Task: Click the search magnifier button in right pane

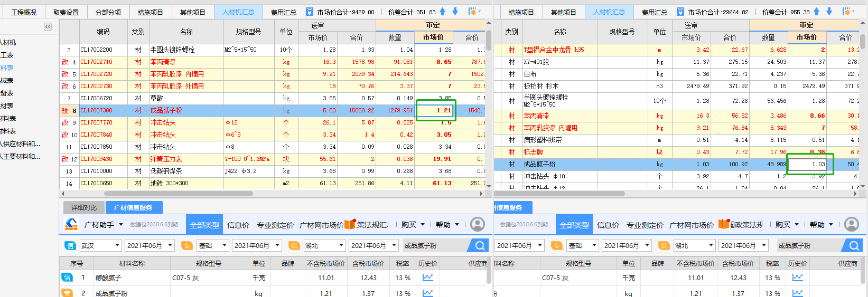Action: (854, 245)
